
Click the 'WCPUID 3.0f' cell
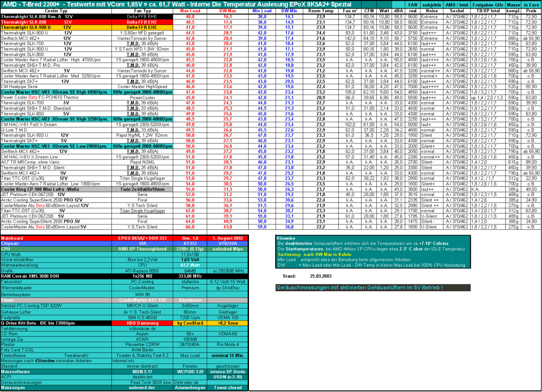[x=190, y=371]
